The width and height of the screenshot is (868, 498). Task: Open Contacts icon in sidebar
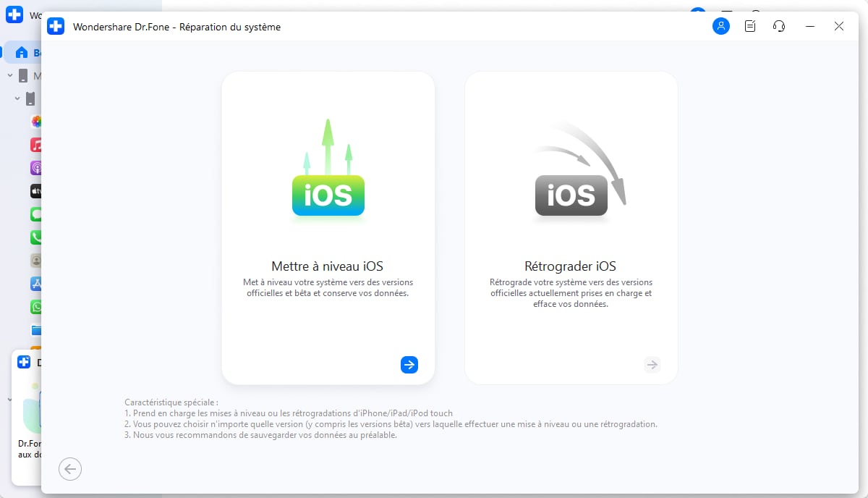point(36,260)
